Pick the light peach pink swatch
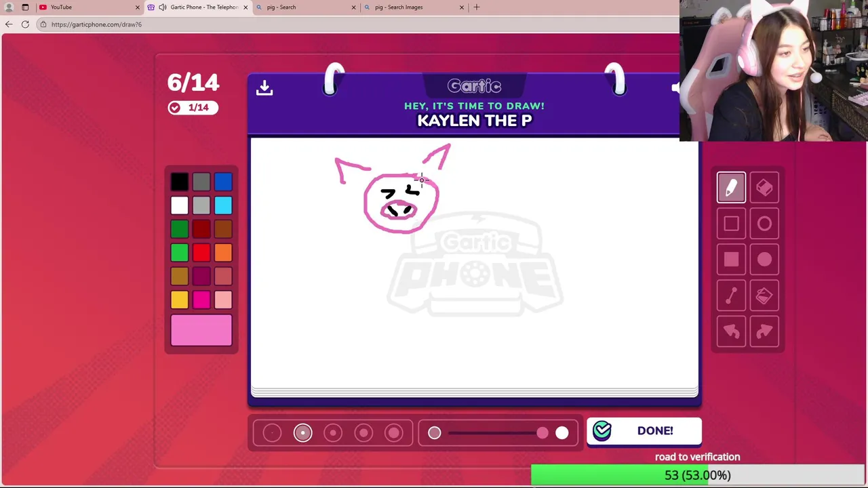Viewport: 868px width, 488px height. 223,300
